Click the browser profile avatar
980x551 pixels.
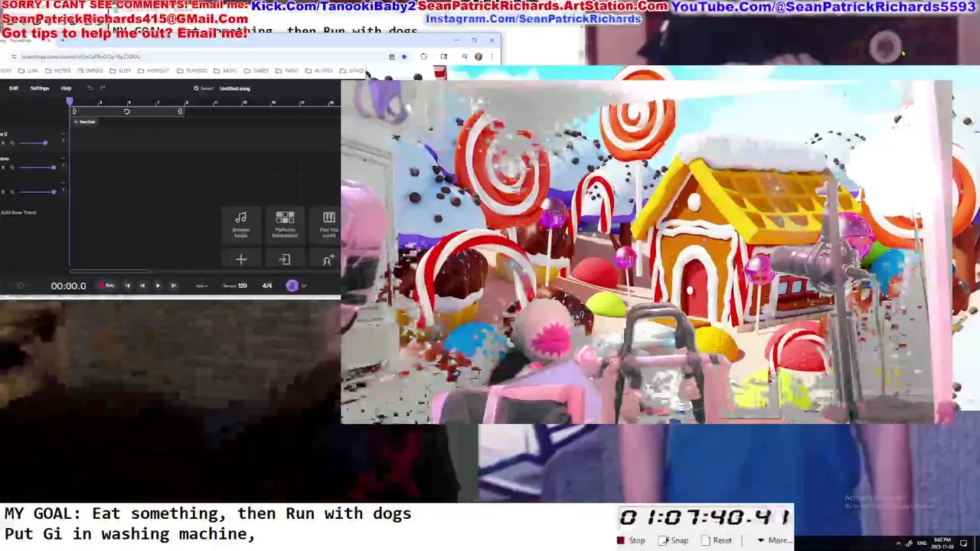point(479,57)
